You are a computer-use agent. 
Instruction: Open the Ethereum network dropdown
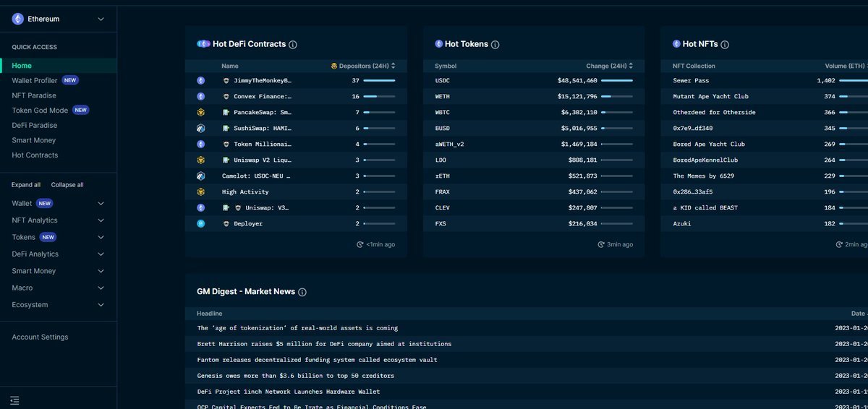(x=101, y=20)
